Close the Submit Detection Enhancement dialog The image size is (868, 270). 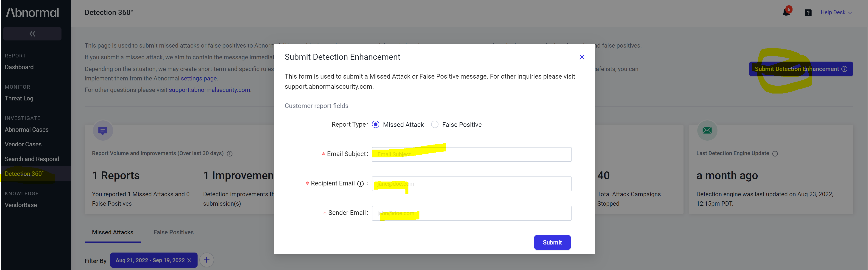click(x=582, y=57)
